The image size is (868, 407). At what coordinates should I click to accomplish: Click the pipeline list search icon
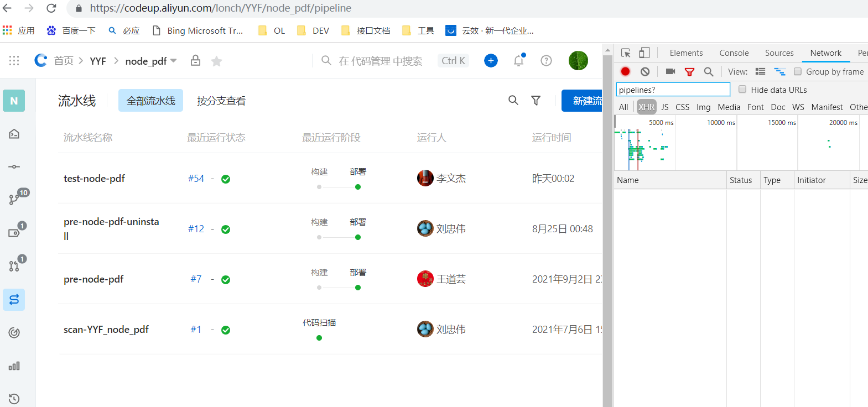tap(513, 100)
